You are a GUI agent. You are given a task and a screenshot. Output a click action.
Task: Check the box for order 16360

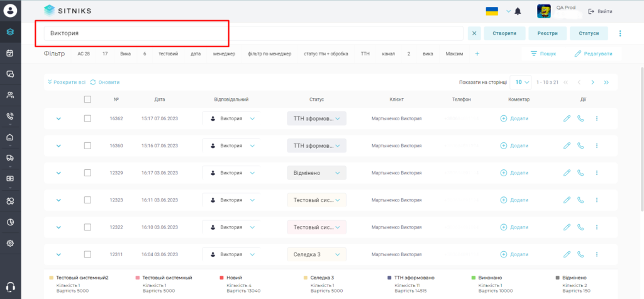pos(87,145)
